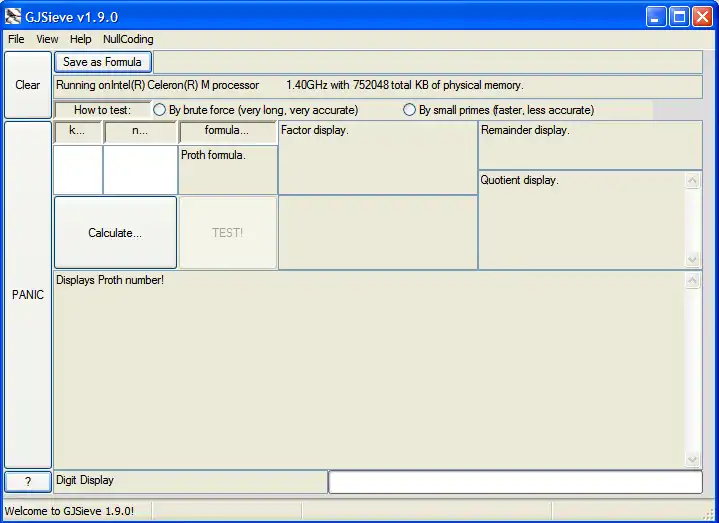Screen dimensions: 719x523
Task: Click the status bar resize grip
Action: coord(709,514)
